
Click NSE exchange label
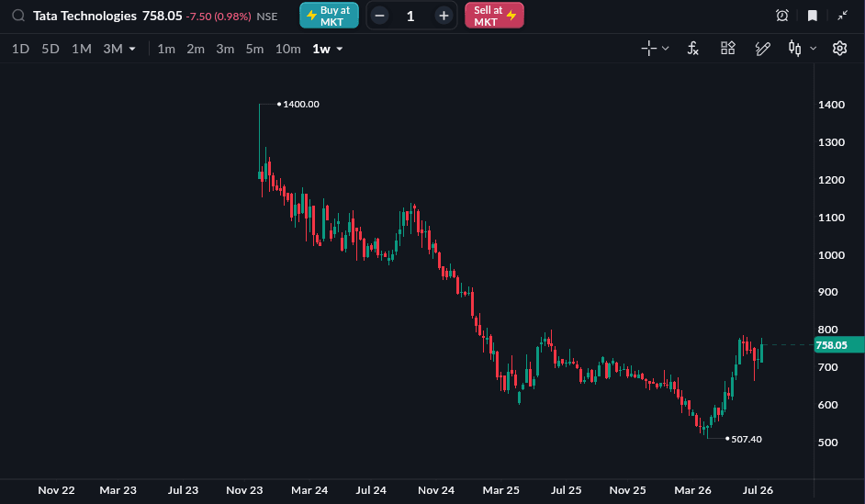click(267, 17)
